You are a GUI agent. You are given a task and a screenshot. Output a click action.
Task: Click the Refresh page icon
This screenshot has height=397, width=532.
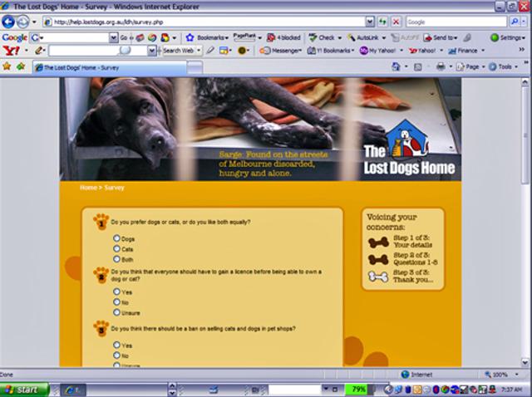coord(383,22)
